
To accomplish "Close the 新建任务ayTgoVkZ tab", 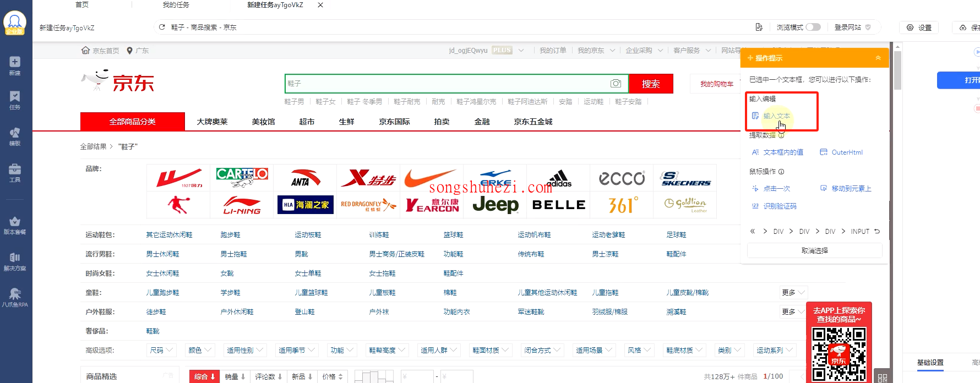I will (x=320, y=5).
